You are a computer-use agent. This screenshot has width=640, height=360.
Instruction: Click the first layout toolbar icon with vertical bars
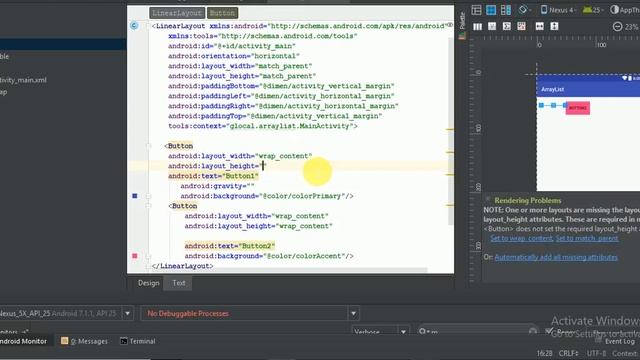(477, 27)
